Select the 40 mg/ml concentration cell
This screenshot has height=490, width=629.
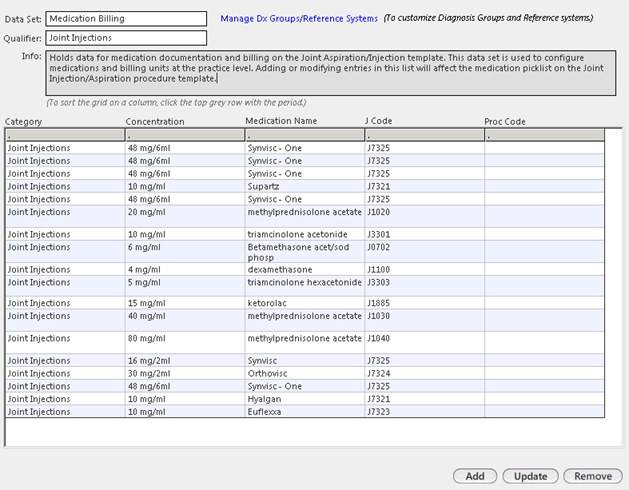185,320
